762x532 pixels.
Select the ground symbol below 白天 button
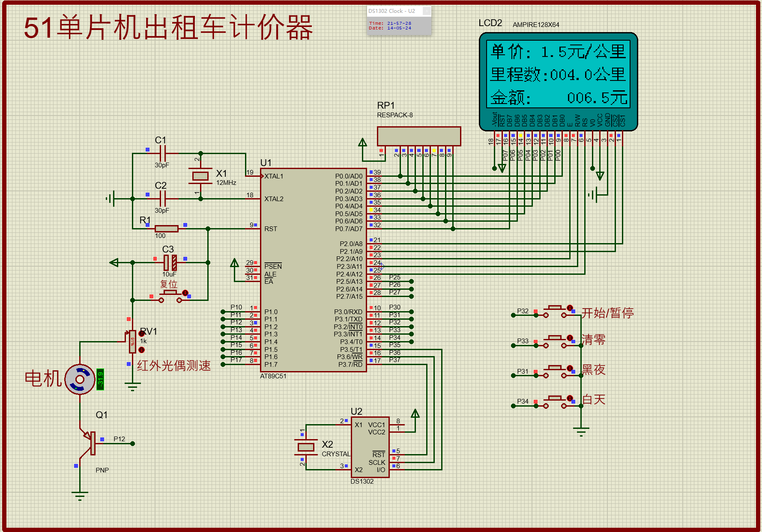pos(581,431)
